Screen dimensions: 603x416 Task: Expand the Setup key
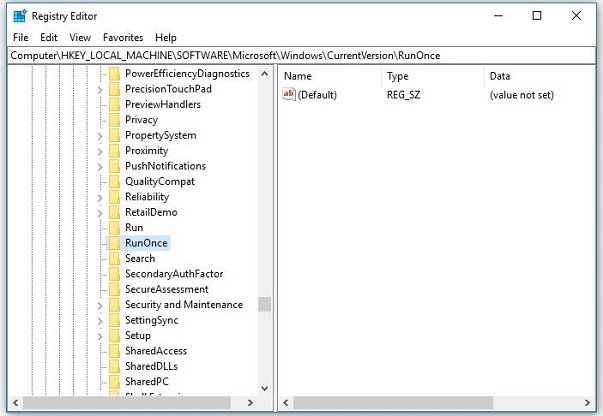coord(100,336)
